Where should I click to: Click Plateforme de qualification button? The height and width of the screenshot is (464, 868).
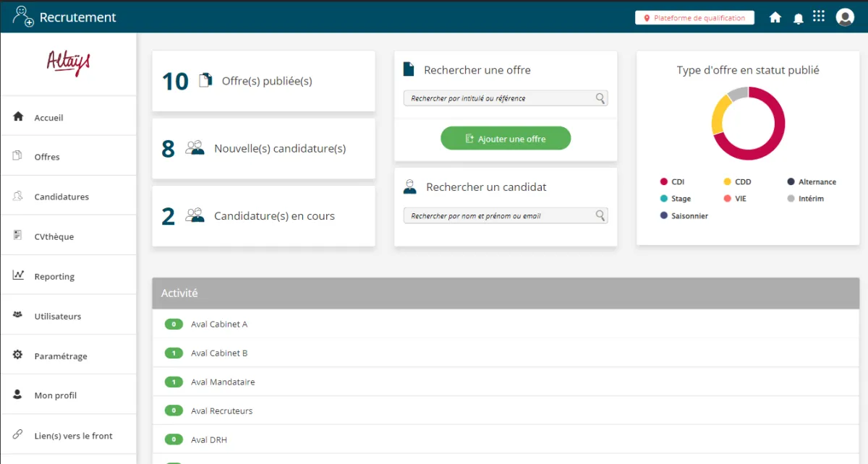[x=694, y=18]
